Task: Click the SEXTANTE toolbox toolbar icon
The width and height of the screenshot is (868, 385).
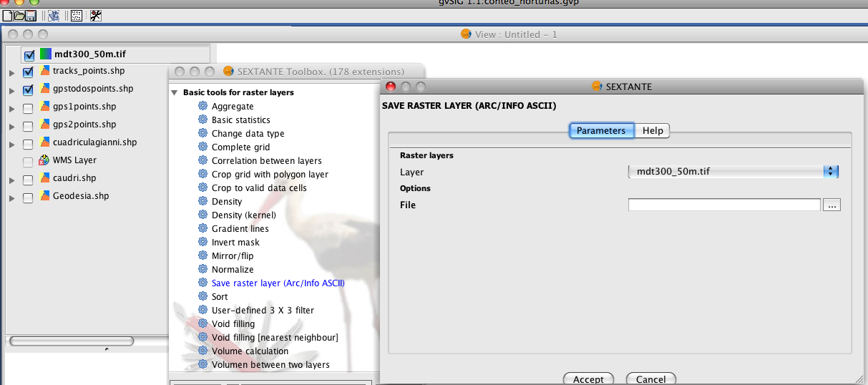Action: [53, 15]
